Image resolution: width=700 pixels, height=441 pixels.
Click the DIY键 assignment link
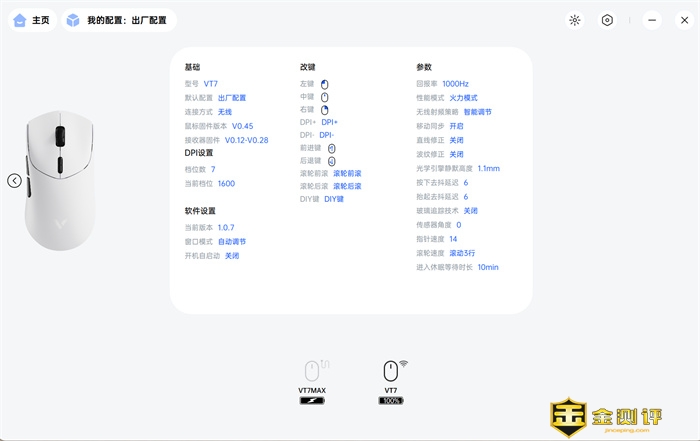[333, 199]
